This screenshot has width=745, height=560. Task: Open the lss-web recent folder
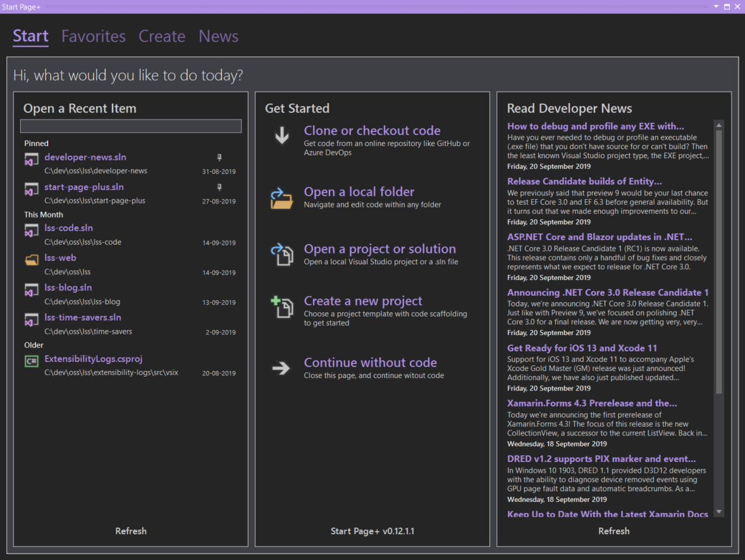(60, 257)
